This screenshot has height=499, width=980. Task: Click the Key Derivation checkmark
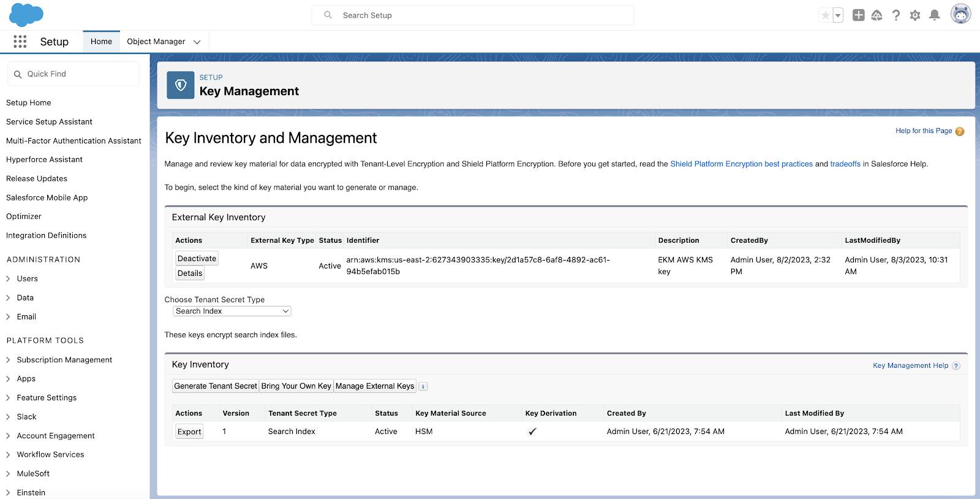click(532, 432)
